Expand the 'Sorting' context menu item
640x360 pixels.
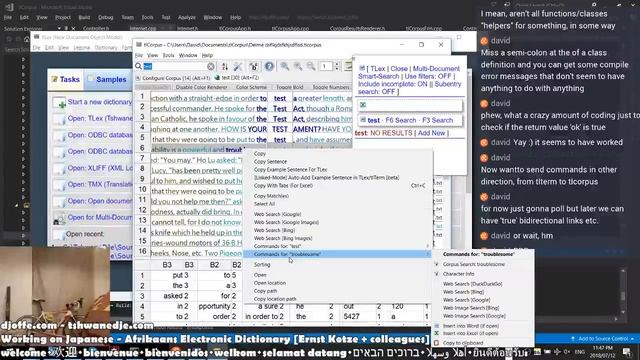coord(337,264)
